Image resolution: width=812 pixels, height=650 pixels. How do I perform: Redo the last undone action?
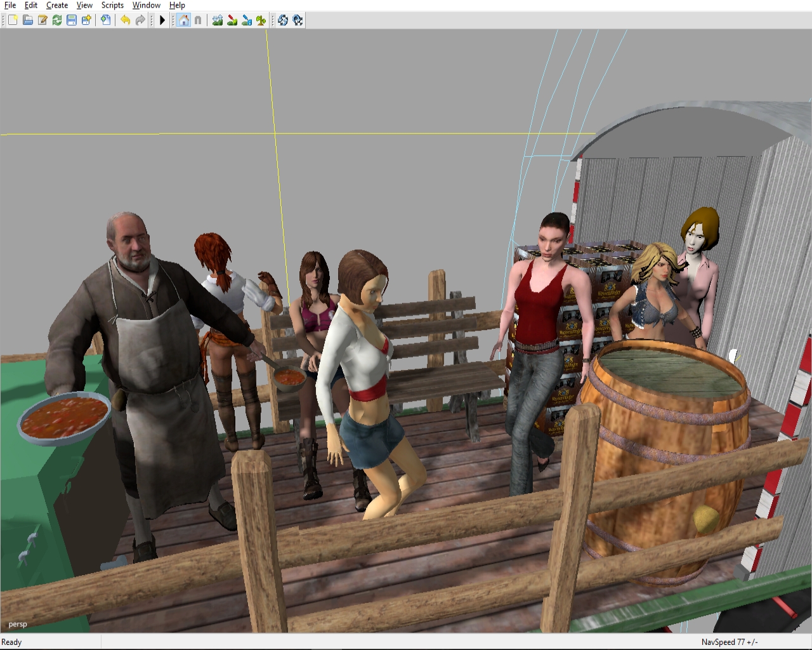140,20
